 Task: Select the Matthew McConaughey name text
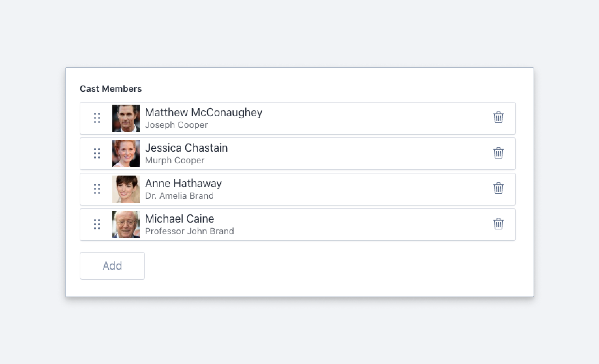point(203,113)
